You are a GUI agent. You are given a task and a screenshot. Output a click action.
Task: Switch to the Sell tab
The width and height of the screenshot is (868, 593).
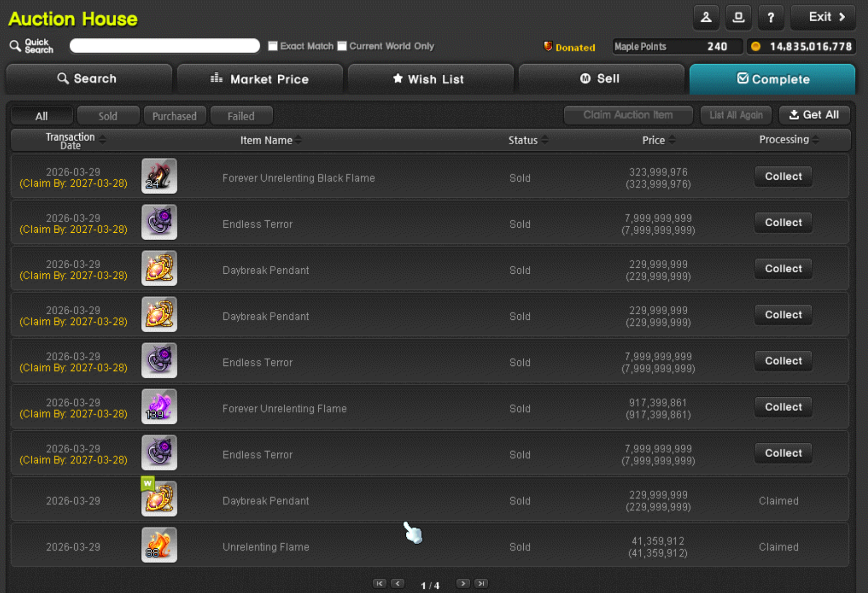click(x=601, y=79)
